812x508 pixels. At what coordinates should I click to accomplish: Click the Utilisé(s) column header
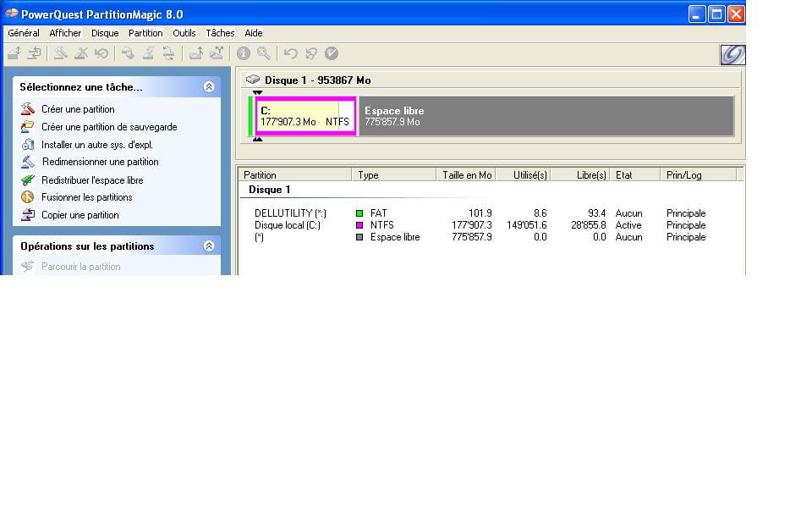(x=523, y=174)
